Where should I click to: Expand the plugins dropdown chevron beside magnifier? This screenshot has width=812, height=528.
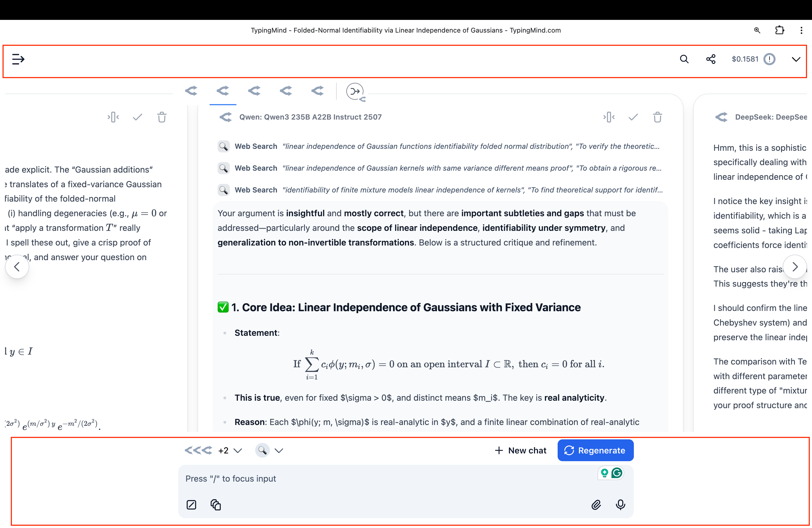coord(279,451)
